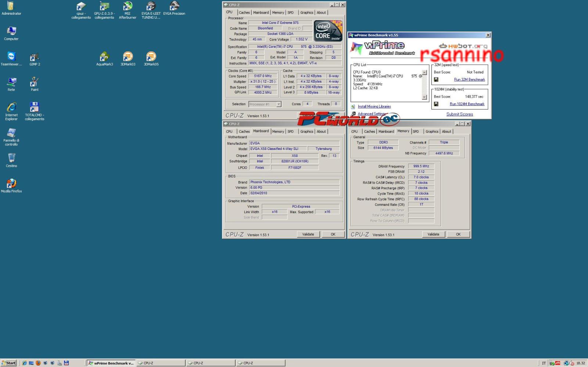Click the IT language indicator in taskbar

coord(544,363)
